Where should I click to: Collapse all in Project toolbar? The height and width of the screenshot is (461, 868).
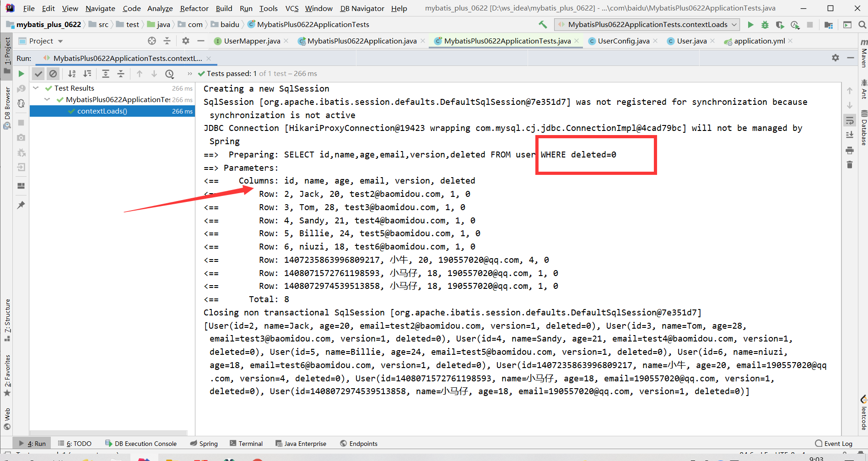[x=167, y=41]
